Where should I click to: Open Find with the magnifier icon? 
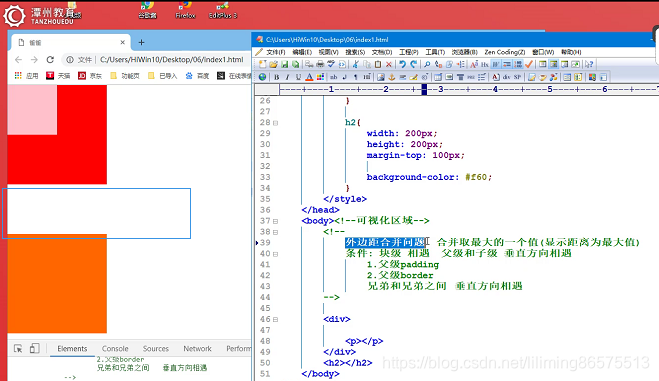(427, 64)
